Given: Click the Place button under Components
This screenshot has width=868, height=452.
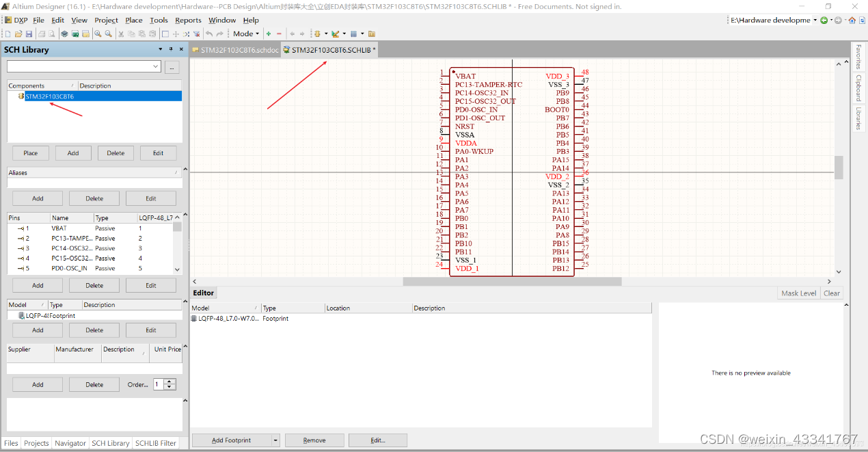Looking at the screenshot, I should click(31, 152).
